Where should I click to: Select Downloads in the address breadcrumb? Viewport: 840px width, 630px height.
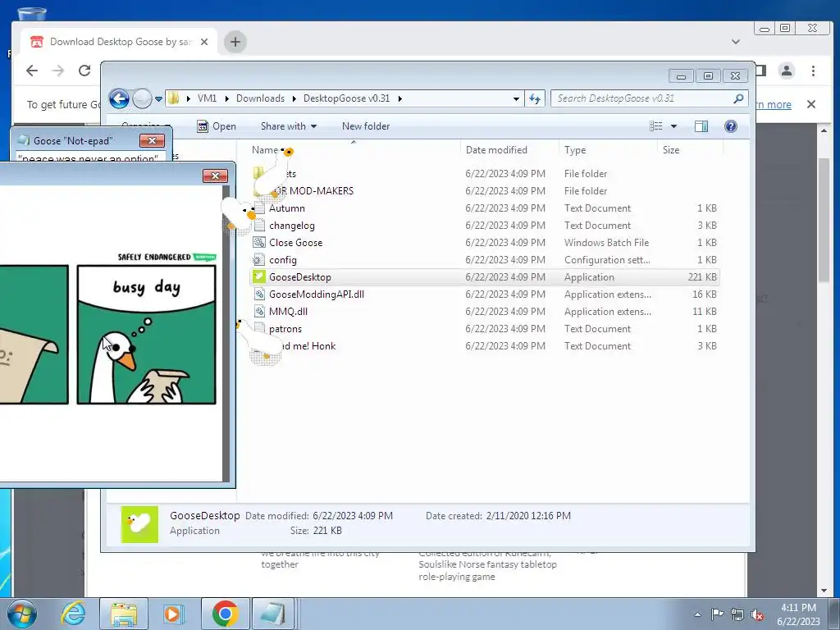coord(260,98)
